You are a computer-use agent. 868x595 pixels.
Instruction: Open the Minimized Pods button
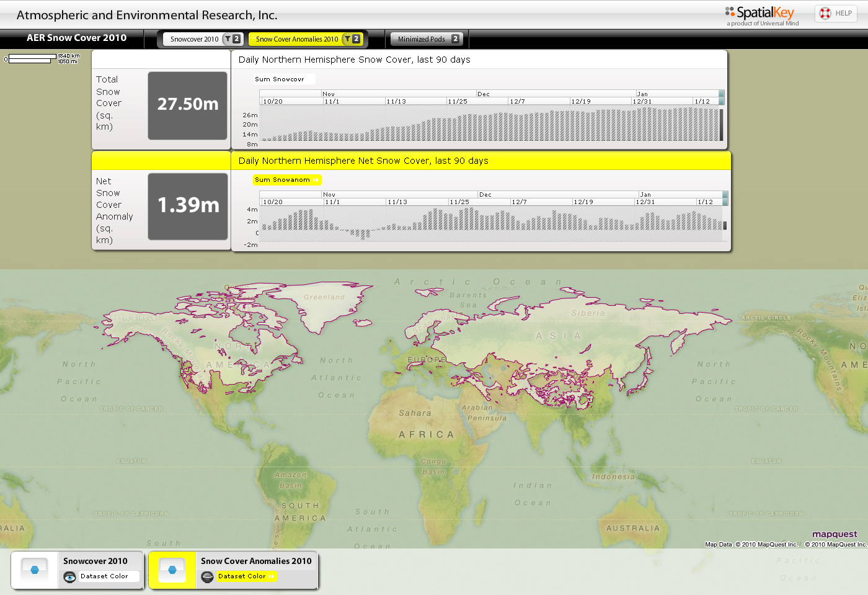422,39
